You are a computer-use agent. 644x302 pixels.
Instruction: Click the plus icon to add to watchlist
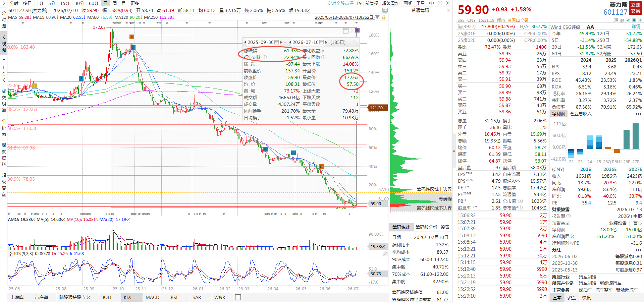[640, 20]
